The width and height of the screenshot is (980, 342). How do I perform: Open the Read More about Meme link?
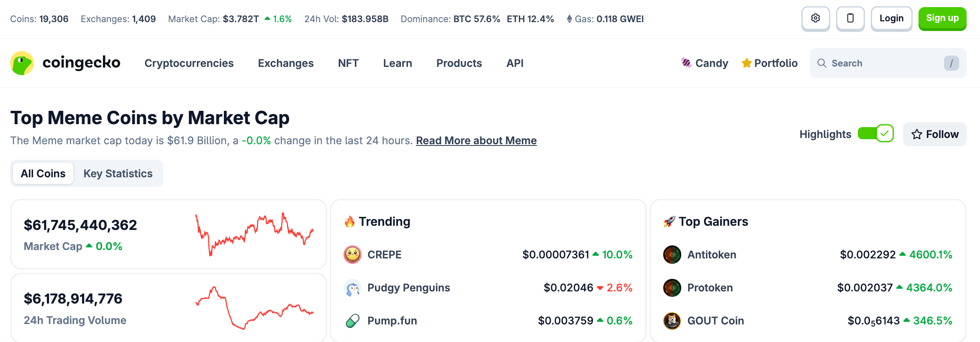[x=476, y=140]
